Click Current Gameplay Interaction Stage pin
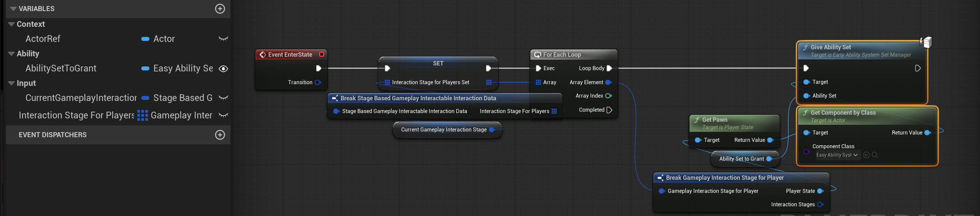 click(492, 130)
